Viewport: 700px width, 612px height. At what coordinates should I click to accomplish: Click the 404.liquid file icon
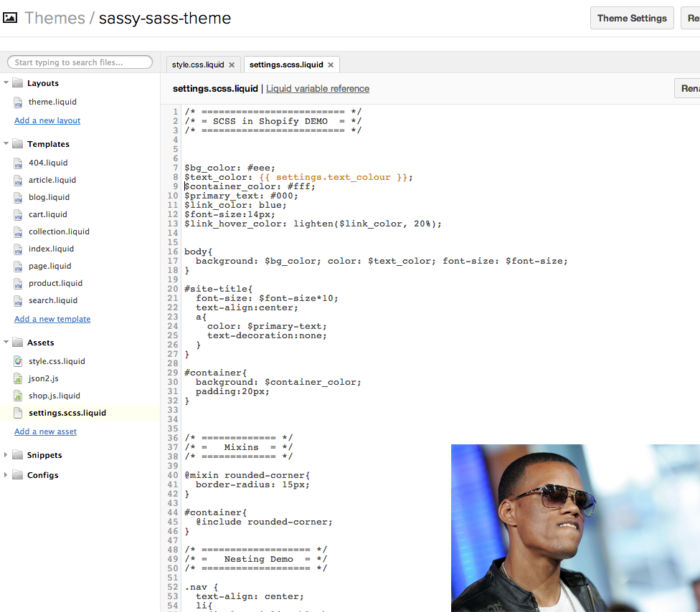(19, 163)
